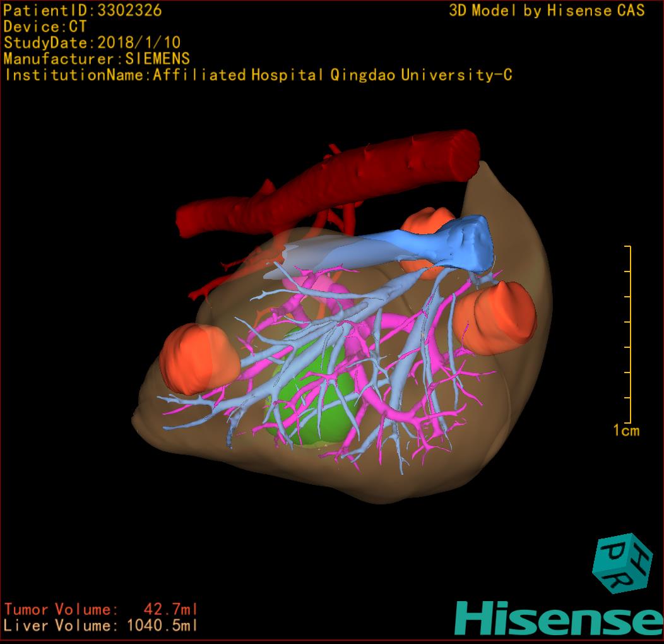Click the 'PatientID:3302326' text

coord(83,10)
